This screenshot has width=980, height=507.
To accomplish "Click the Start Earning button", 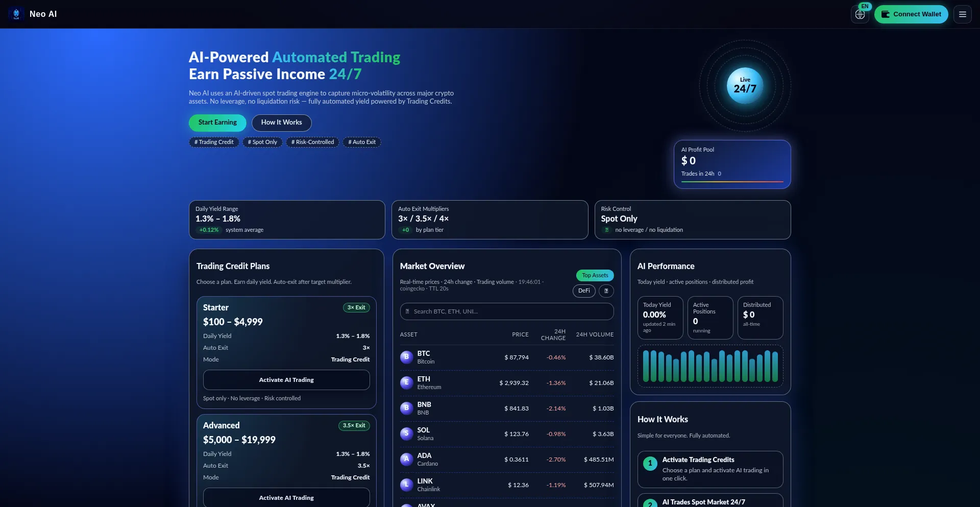I will click(217, 123).
